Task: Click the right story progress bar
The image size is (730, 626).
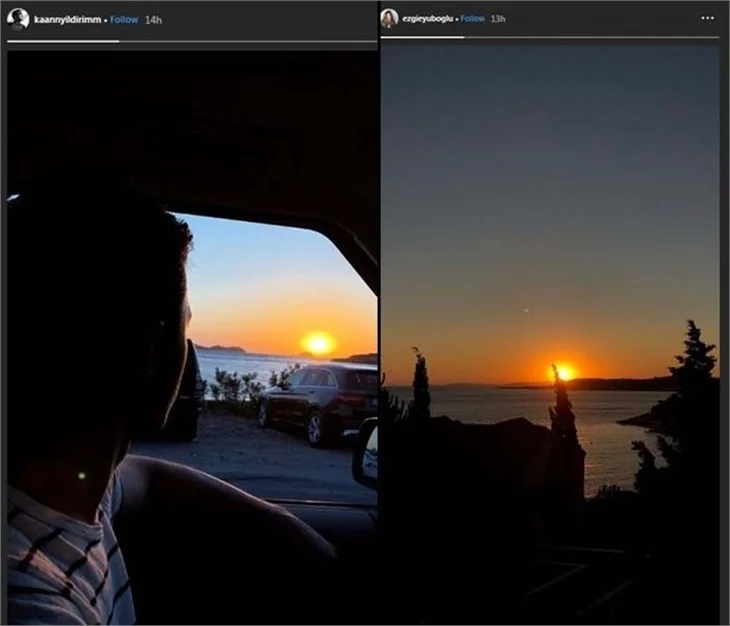Action: coord(550,37)
